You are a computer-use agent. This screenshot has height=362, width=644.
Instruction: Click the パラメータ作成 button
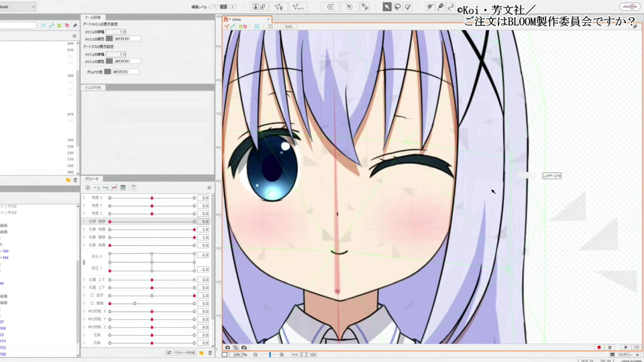181,353
